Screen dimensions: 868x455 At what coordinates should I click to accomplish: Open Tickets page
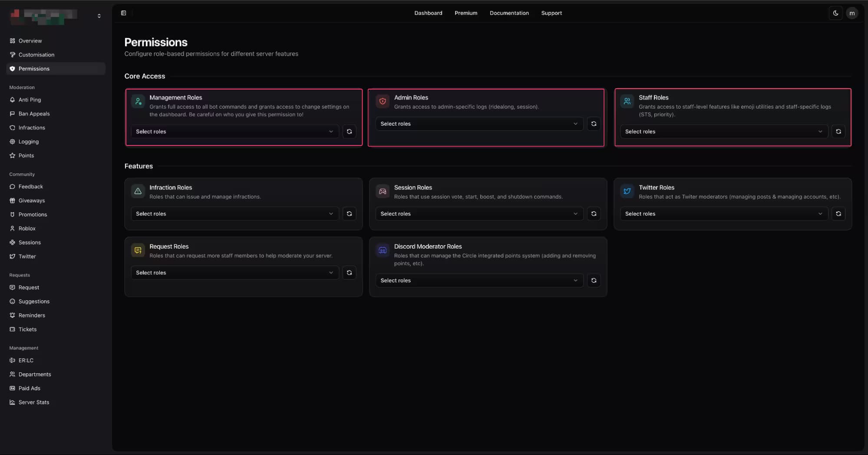pyautogui.click(x=56, y=329)
